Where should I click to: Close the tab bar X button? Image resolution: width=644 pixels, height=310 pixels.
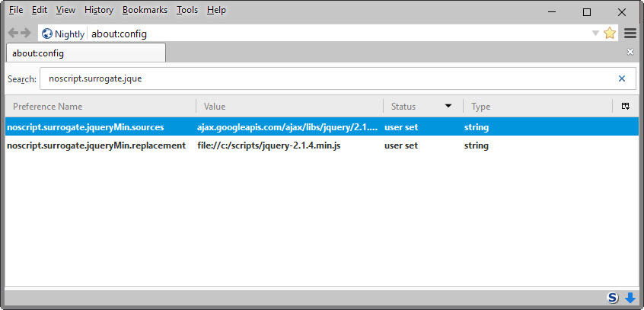(x=630, y=52)
